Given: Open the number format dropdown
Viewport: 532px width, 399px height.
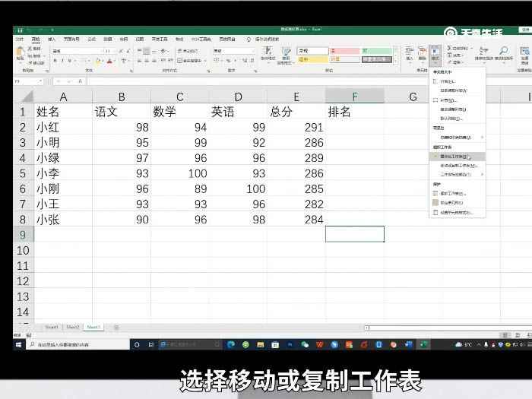Looking at the screenshot, I should coord(253,51).
